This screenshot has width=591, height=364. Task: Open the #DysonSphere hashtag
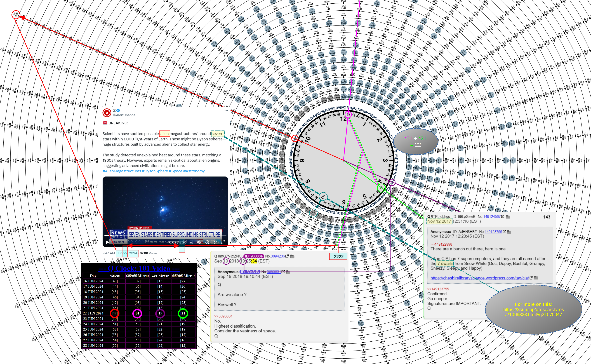pos(155,171)
